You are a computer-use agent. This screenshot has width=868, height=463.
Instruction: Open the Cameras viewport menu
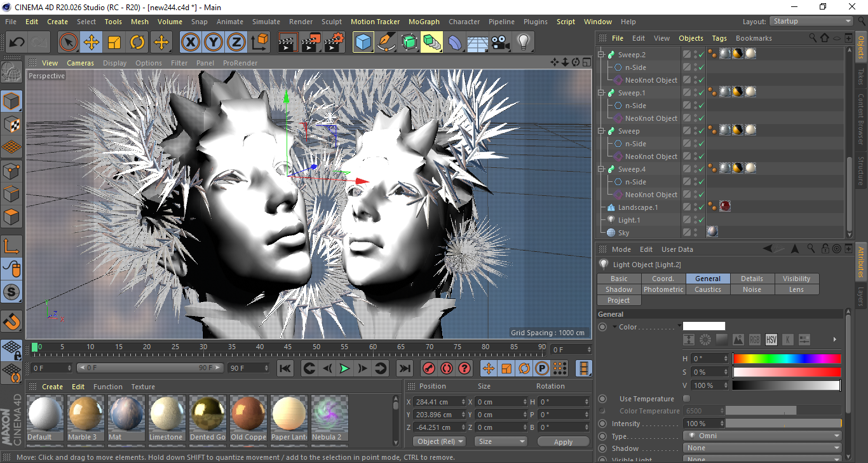(x=81, y=63)
